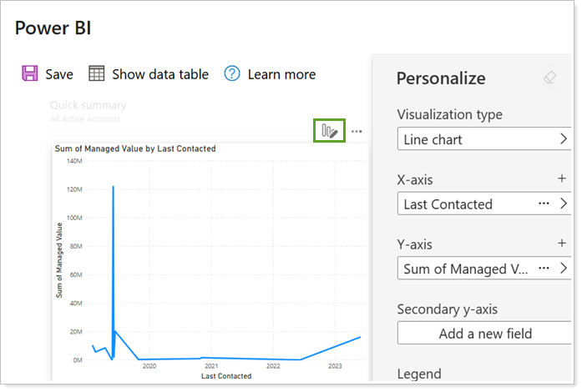
Task: Follow the Learn more link text
Action: point(281,74)
